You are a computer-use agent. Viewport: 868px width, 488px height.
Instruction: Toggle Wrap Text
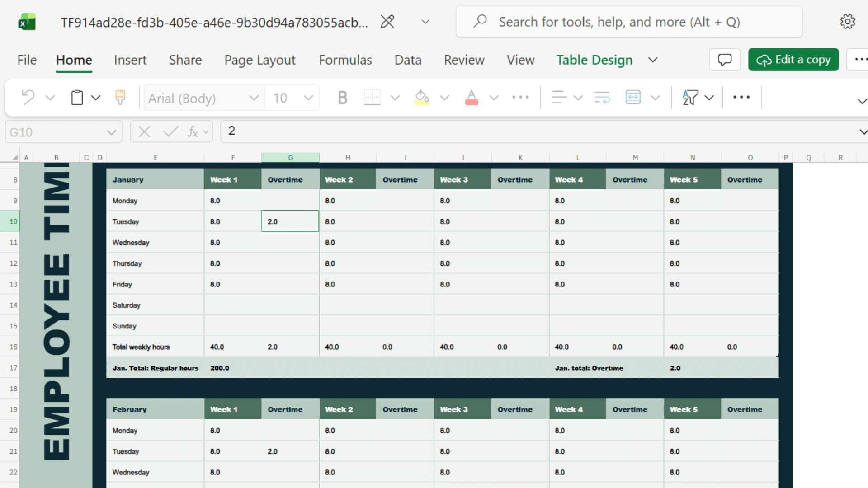click(x=603, y=97)
